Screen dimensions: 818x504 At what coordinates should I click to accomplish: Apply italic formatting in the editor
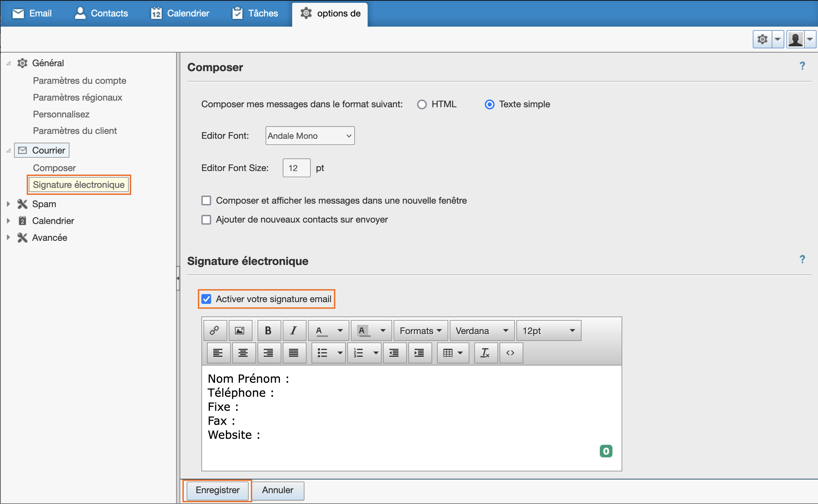point(294,330)
